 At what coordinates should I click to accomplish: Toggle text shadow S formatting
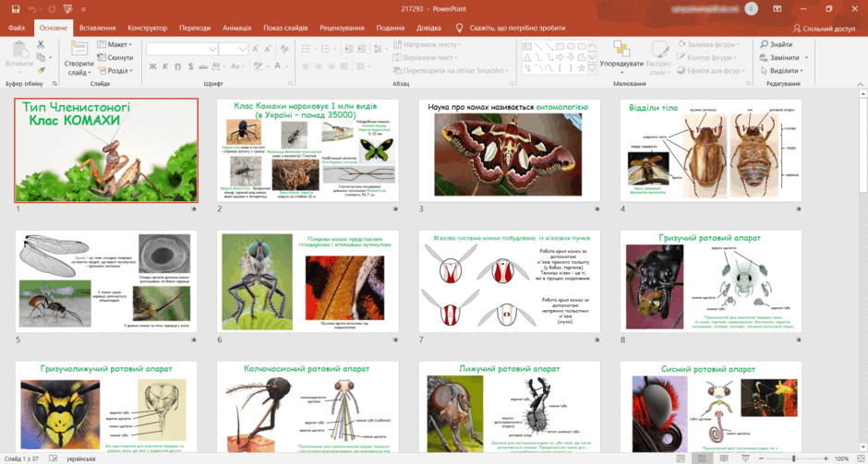click(x=190, y=65)
